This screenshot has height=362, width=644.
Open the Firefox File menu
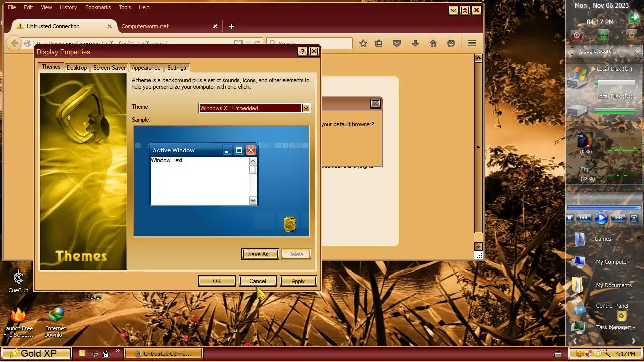[12, 7]
